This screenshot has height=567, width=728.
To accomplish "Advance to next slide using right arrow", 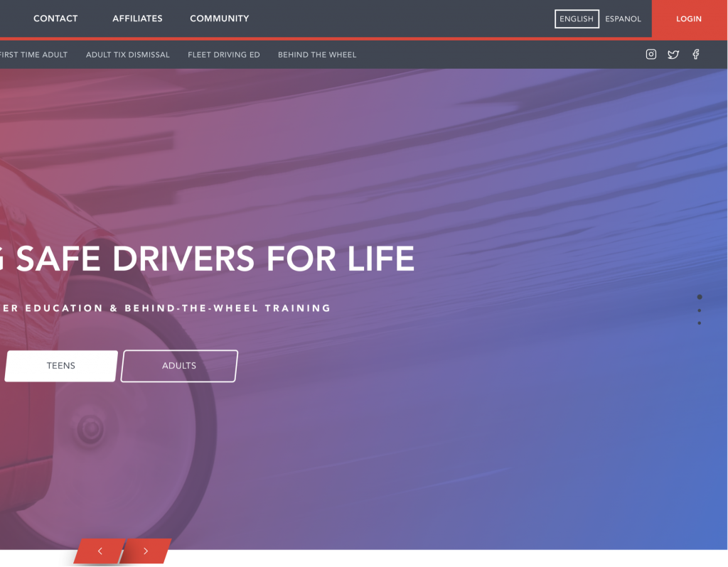I will point(146,551).
